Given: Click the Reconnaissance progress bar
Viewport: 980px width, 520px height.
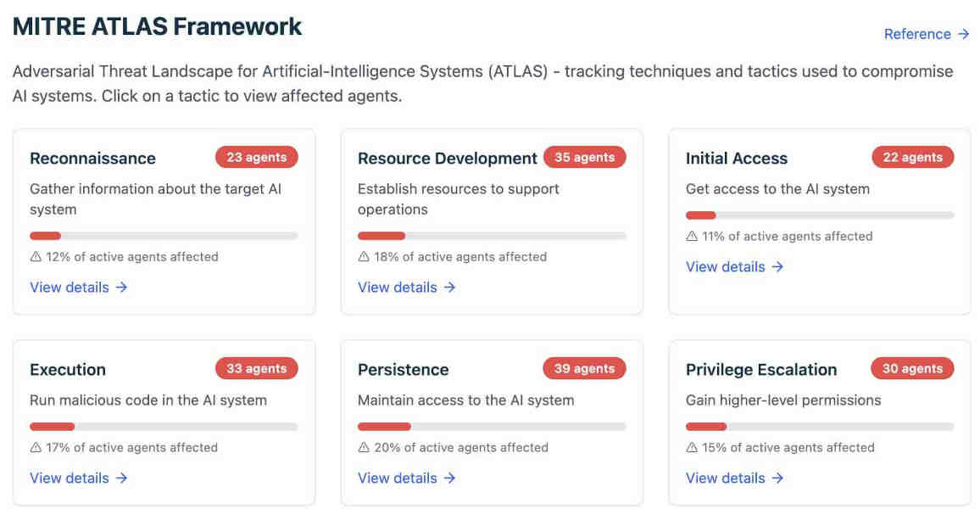Looking at the screenshot, I should click(164, 236).
